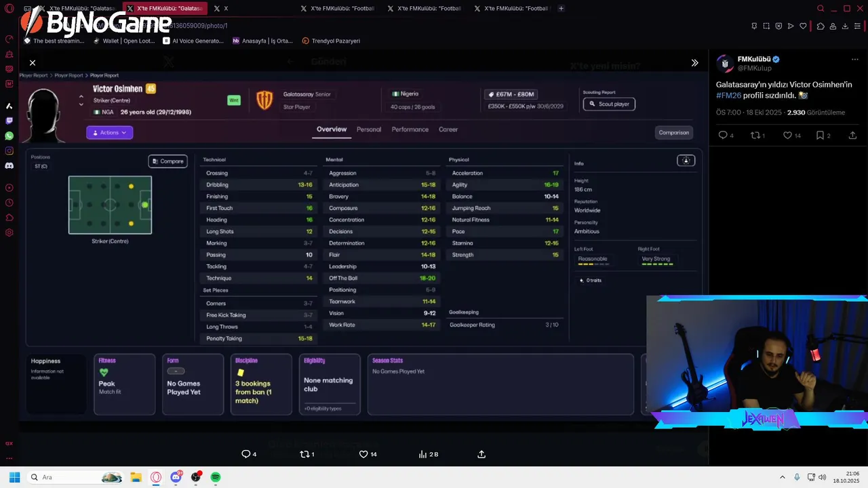
Task: Click the search tabs magnifier icon
Action: coord(821,8)
